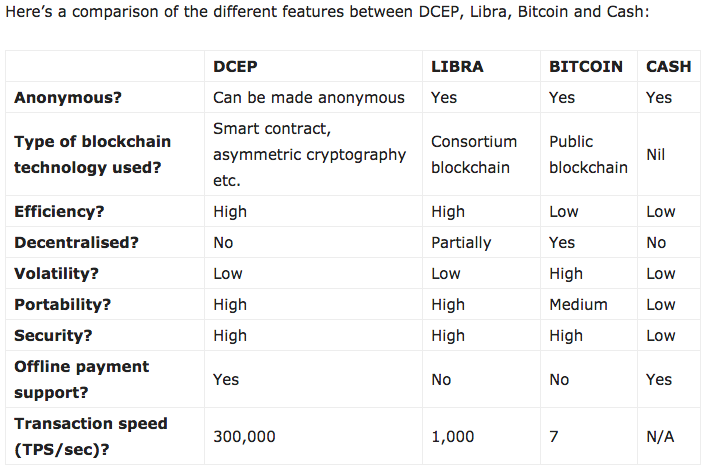701x476 pixels.
Task: Select the Security? row label
Action: [x=53, y=335]
